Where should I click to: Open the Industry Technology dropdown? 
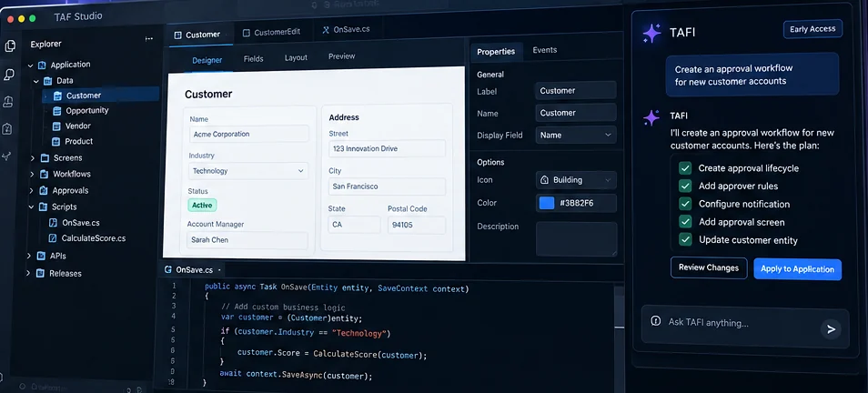point(248,171)
